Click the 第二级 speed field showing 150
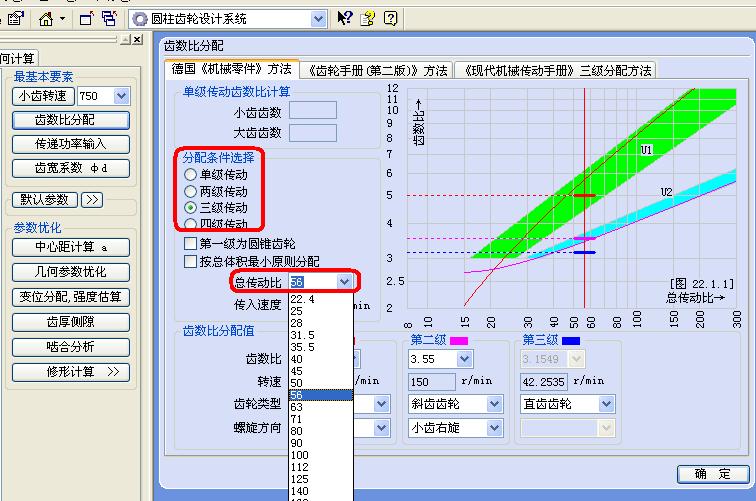The height and width of the screenshot is (501, 756). point(432,382)
